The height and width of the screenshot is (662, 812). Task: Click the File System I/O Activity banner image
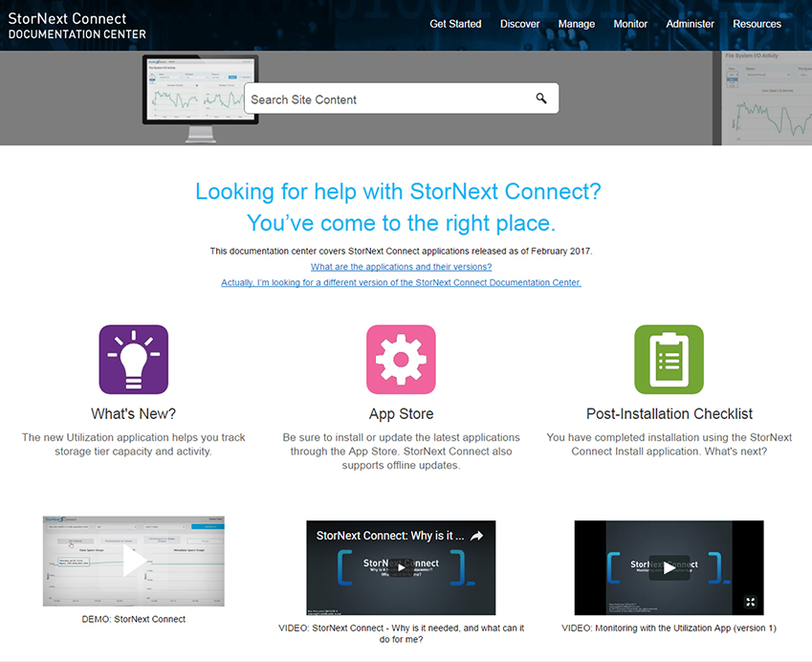(766, 98)
